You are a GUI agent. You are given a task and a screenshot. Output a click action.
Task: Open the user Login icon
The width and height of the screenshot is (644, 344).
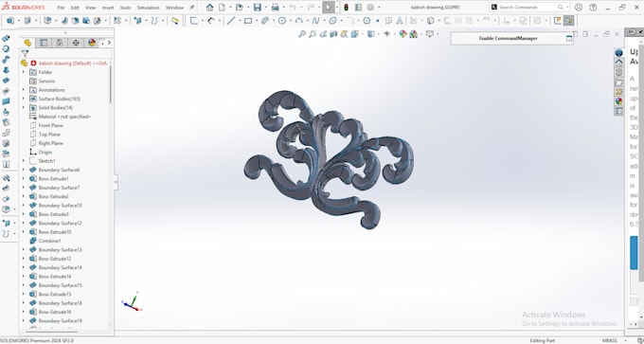tap(579, 8)
